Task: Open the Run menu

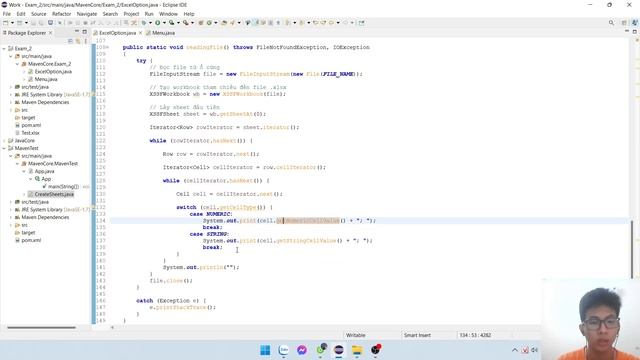Action: click(x=149, y=14)
